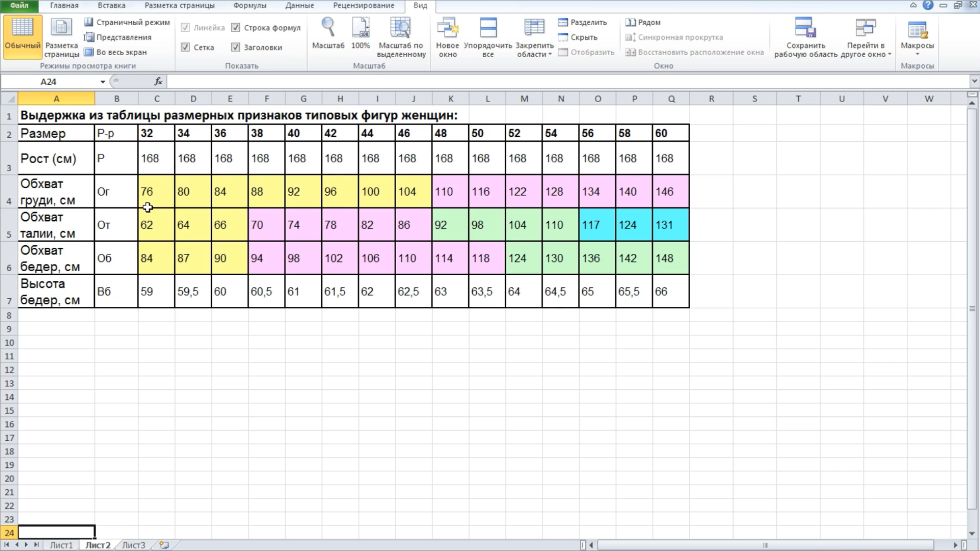The image size is (980, 551).
Task: Click the Select All corner button
Action: click(x=9, y=99)
